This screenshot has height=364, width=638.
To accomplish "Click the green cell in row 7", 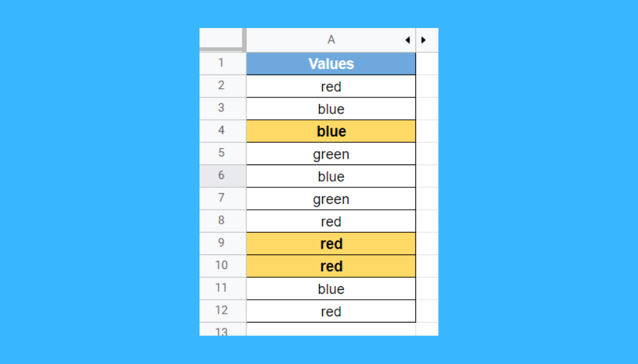I will click(330, 199).
